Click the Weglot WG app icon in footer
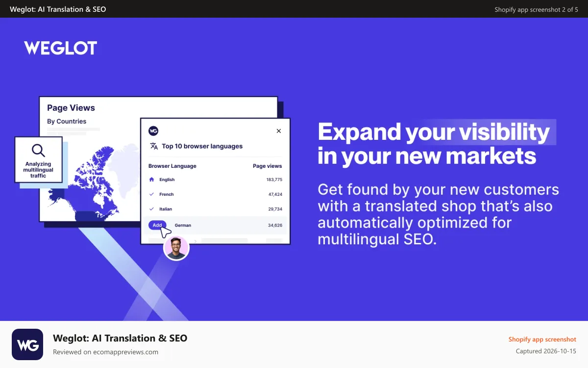 click(27, 344)
